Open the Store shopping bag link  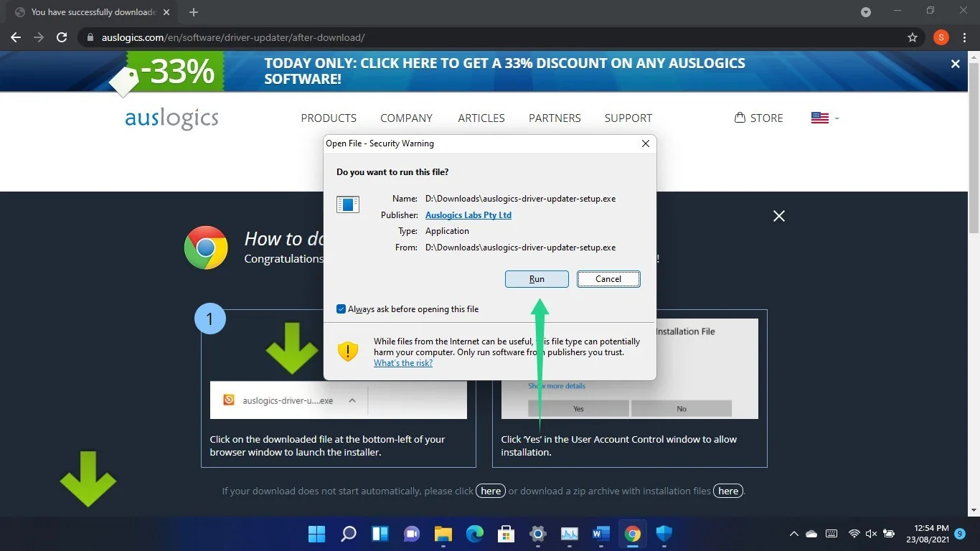759,118
